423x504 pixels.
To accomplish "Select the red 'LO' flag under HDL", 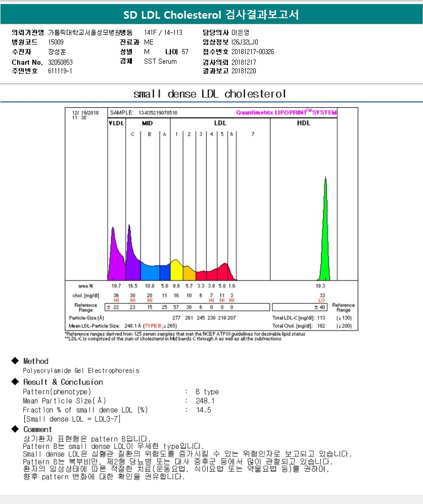I will [322, 300].
